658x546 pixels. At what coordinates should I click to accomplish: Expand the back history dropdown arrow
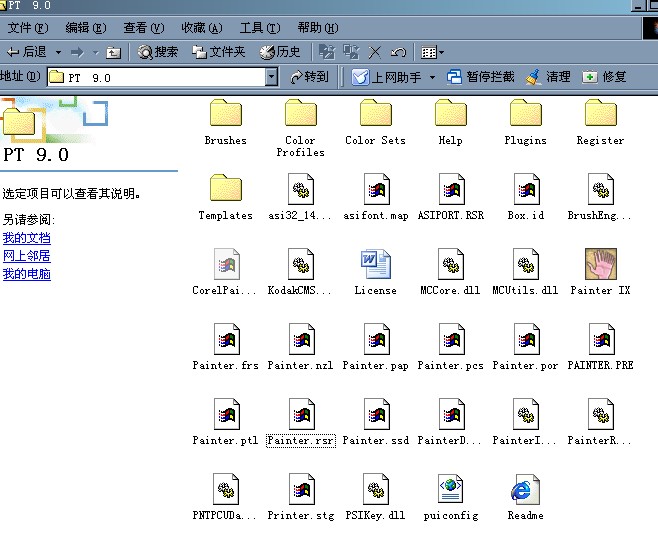pos(58,52)
